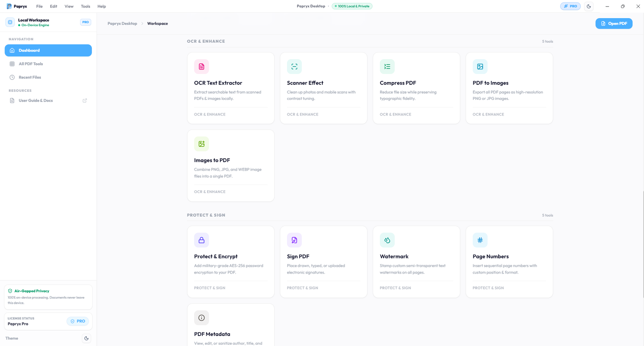The image size is (644, 346).
Task: Open the View menu
Action: (69, 6)
